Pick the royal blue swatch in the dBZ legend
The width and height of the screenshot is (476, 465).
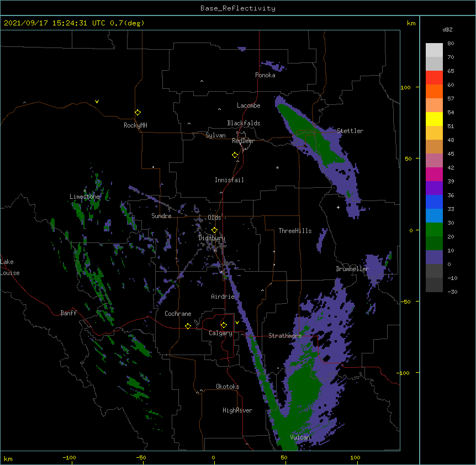(434, 202)
